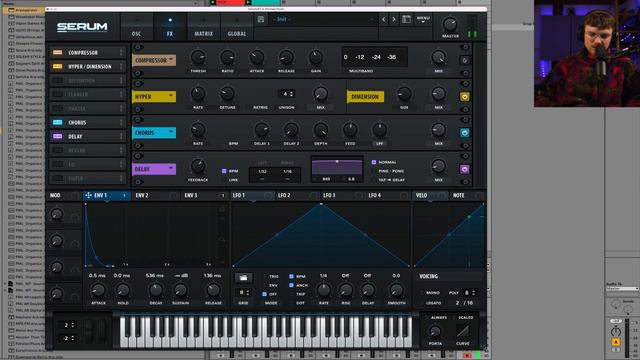
Task: Go to next preset with right arrow
Action: 394,19
